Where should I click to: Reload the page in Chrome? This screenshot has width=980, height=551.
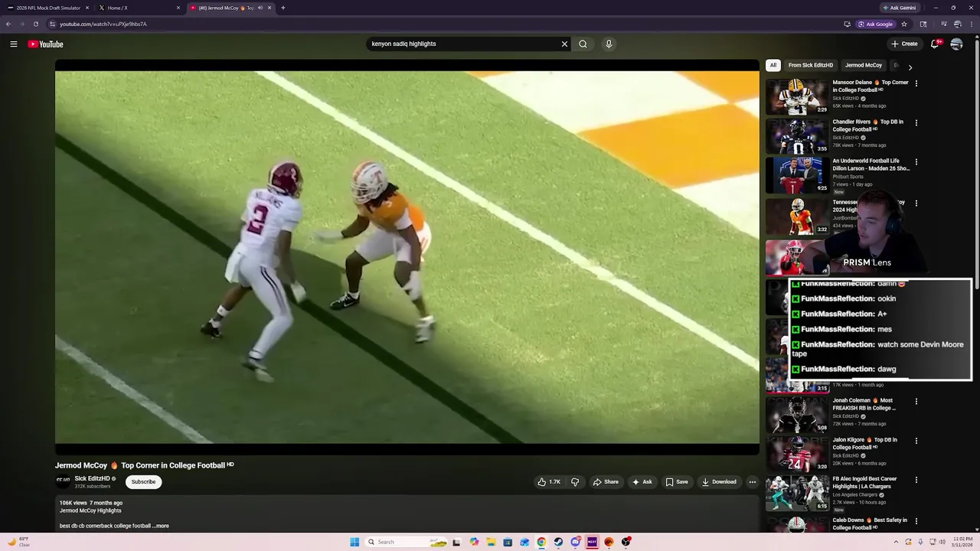tap(36, 24)
